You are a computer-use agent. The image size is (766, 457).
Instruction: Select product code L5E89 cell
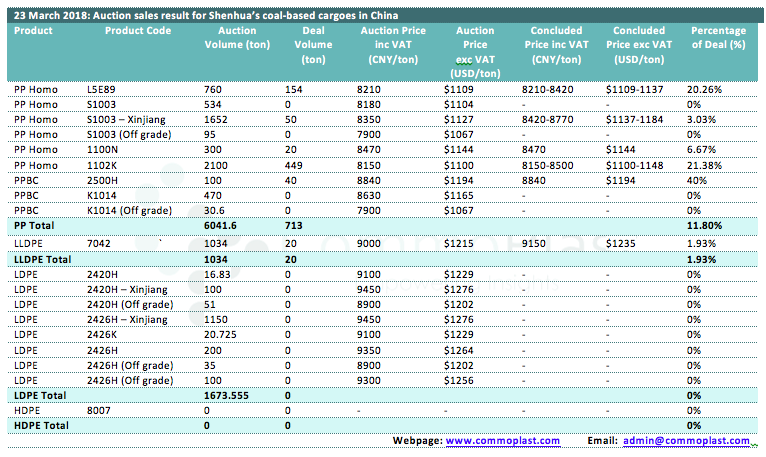pos(101,89)
